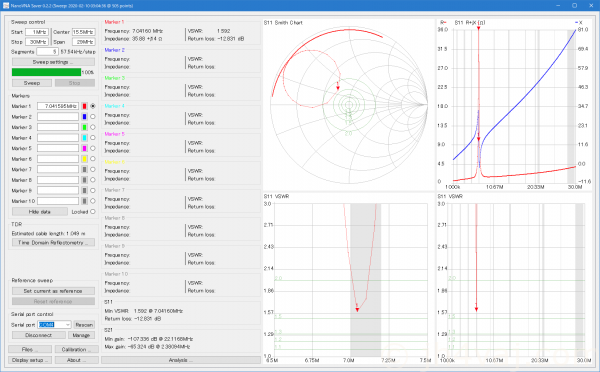
Task: Click the Marker 1 frequency field
Action: click(x=58, y=106)
